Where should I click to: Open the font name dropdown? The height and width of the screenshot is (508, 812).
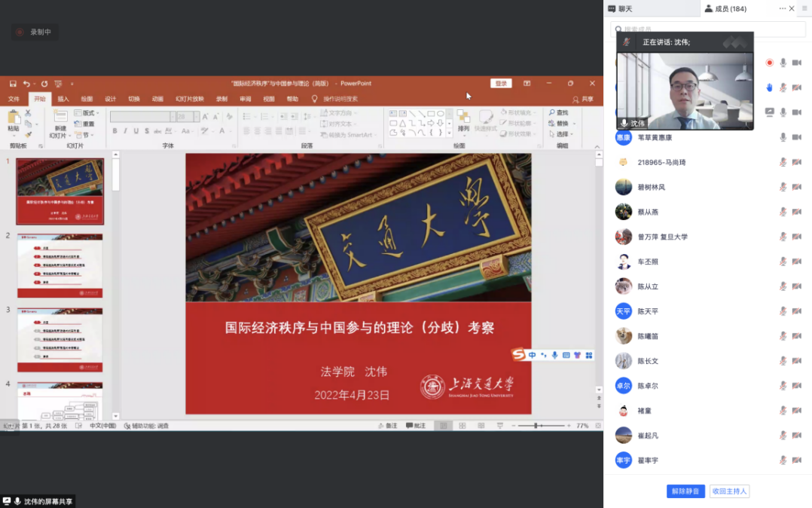(173, 117)
